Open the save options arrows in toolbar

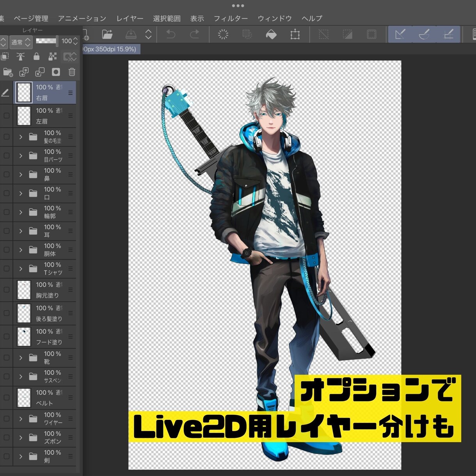point(148,34)
